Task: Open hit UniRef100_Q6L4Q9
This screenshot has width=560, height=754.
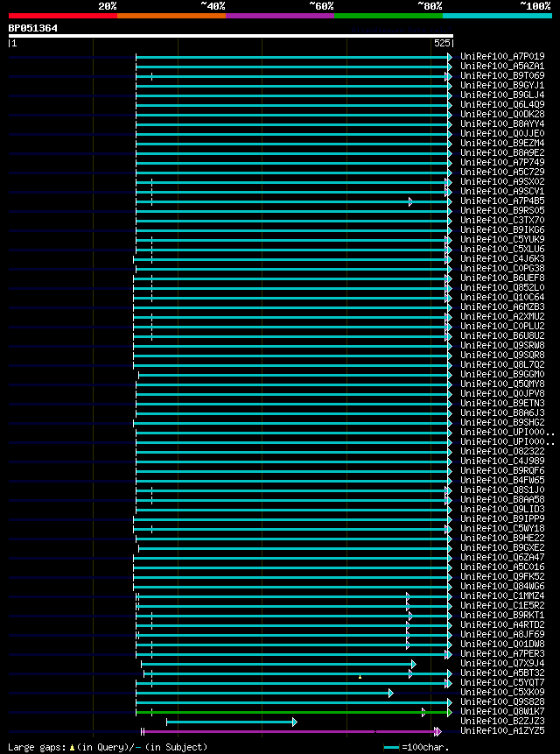Action: (x=502, y=104)
